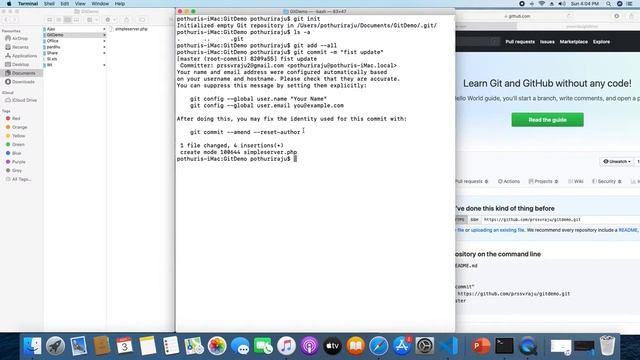Switch Finder to icon view
Image resolution: width=640 pixels, height=360 pixels.
[x=50, y=20]
